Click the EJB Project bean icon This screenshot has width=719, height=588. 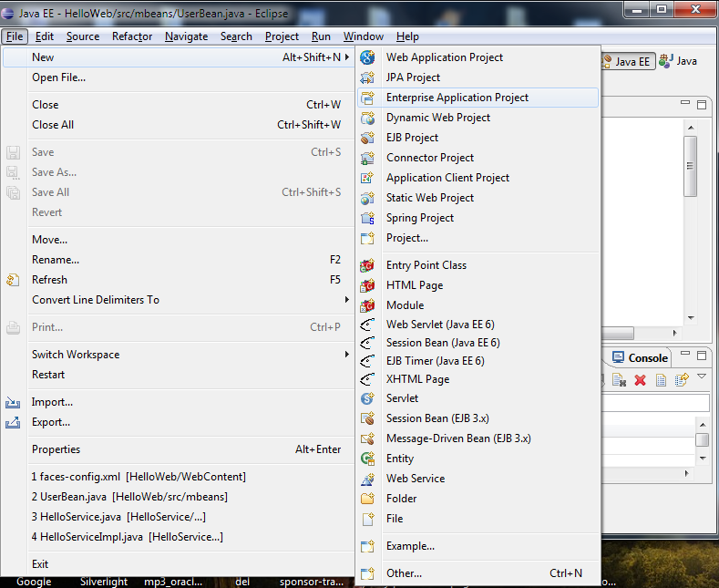367,138
